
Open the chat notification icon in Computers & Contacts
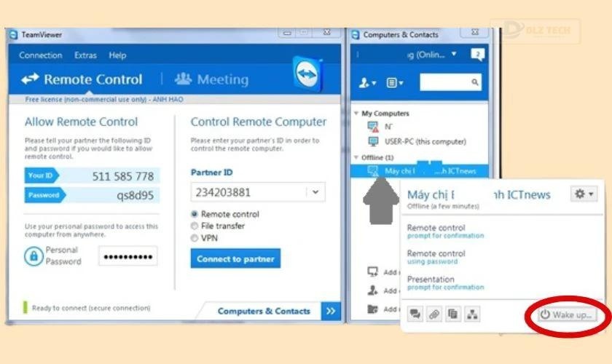[478, 54]
